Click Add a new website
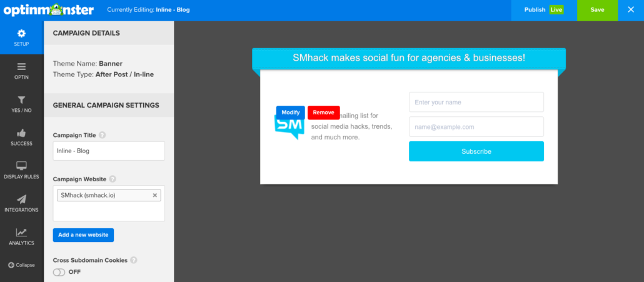 click(83, 235)
